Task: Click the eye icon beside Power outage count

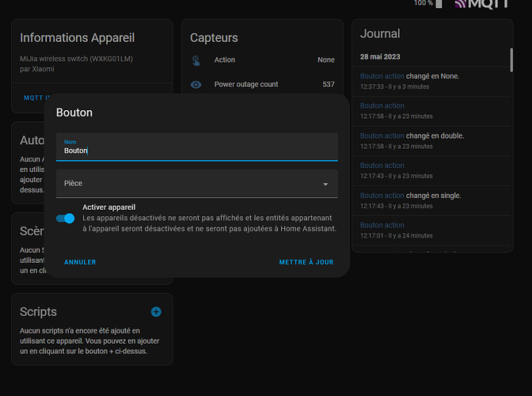Action: point(196,85)
